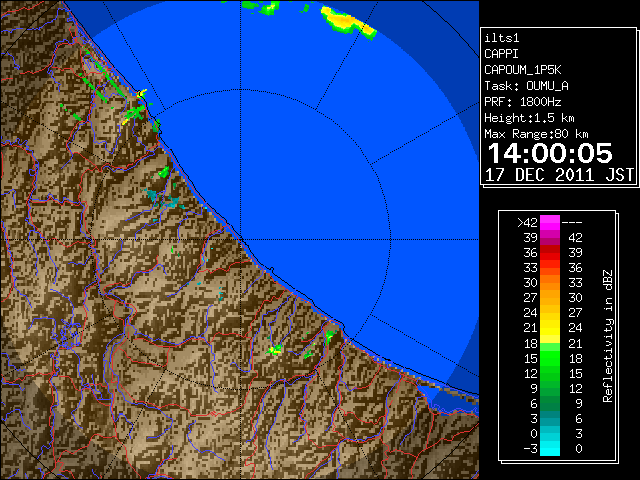This screenshot has height=480, width=640.
Task: Click the "CAPPI" product type text
Action: 501,54
